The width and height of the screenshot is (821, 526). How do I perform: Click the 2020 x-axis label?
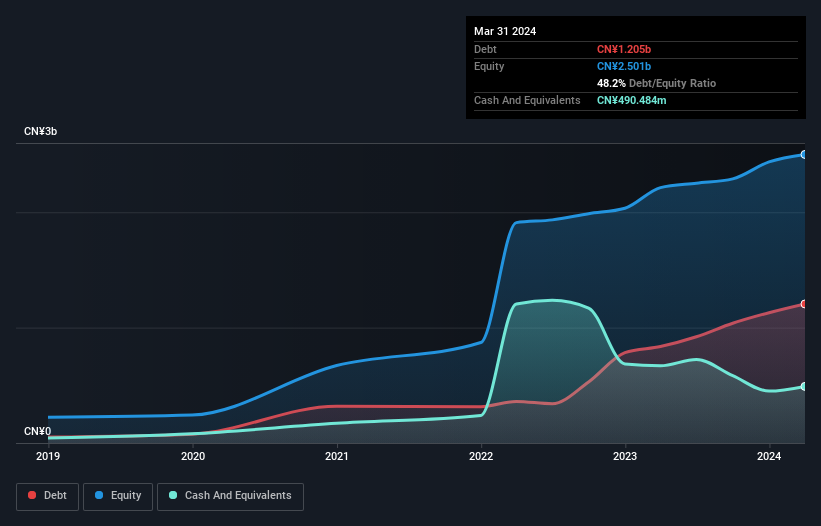coord(193,456)
